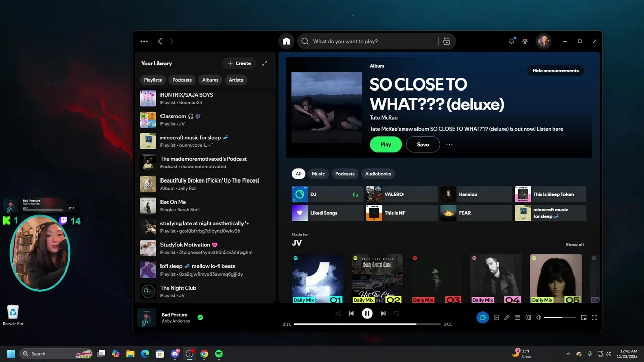644x362 pixels.
Task: Open Spotify icon in the taskbar
Action: [x=219, y=354]
